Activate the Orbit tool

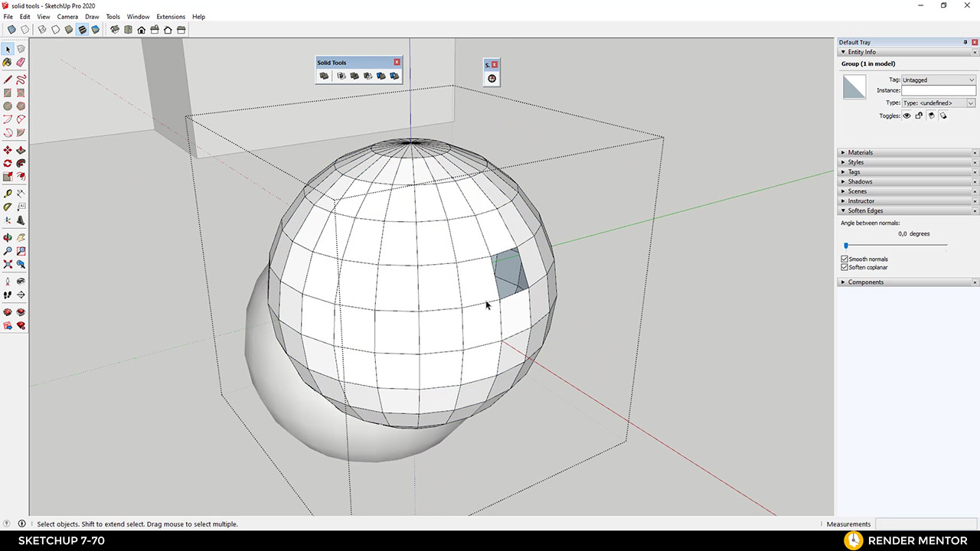pos(8,237)
